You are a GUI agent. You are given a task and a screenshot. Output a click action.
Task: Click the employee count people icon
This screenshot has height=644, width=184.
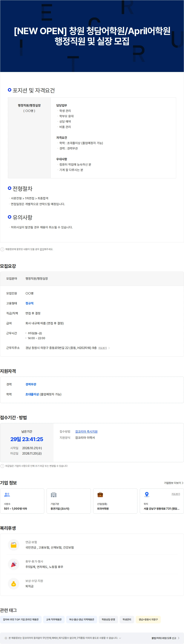7,494
